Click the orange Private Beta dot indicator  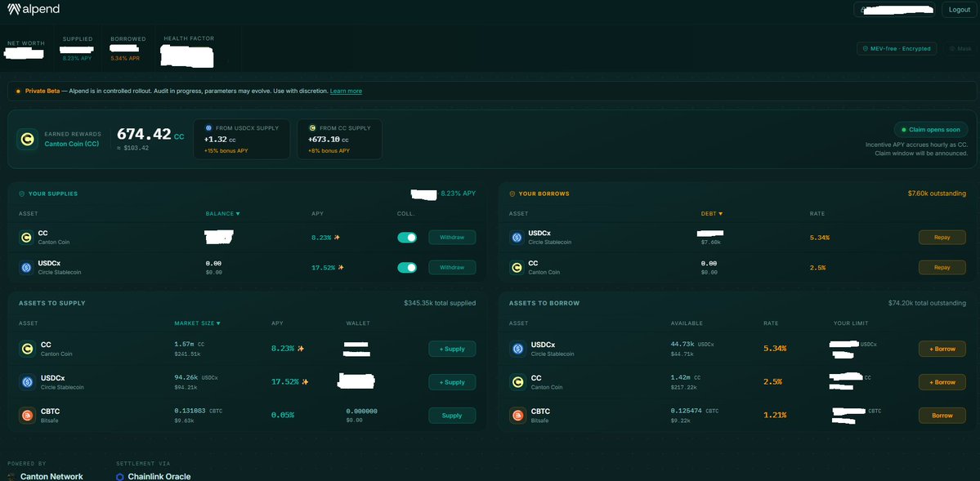(18, 91)
